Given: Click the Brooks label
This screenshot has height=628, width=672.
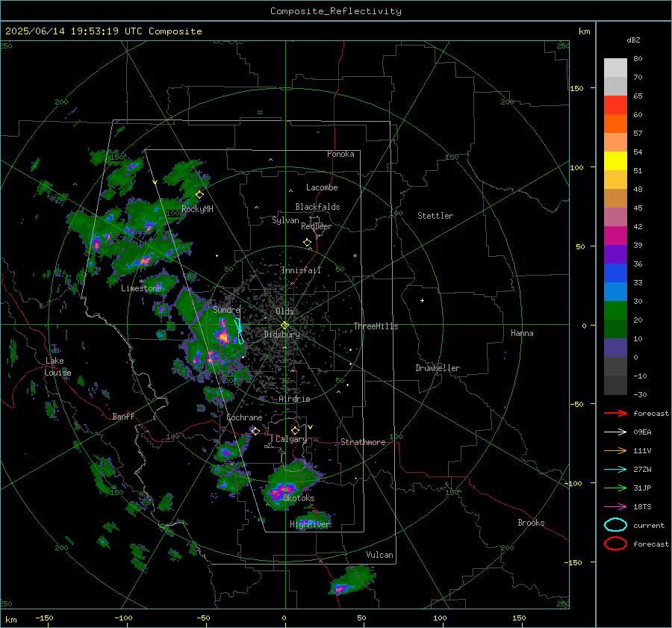Looking at the screenshot, I should [x=531, y=523].
